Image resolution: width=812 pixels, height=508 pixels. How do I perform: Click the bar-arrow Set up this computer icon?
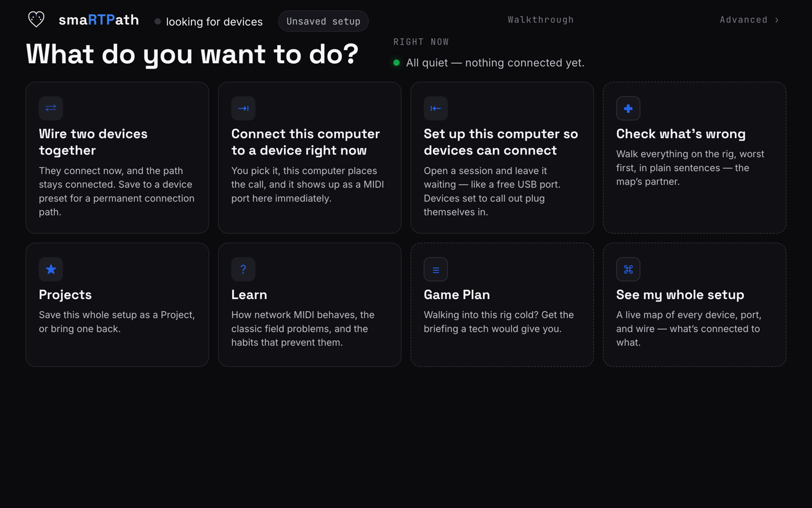click(x=436, y=108)
